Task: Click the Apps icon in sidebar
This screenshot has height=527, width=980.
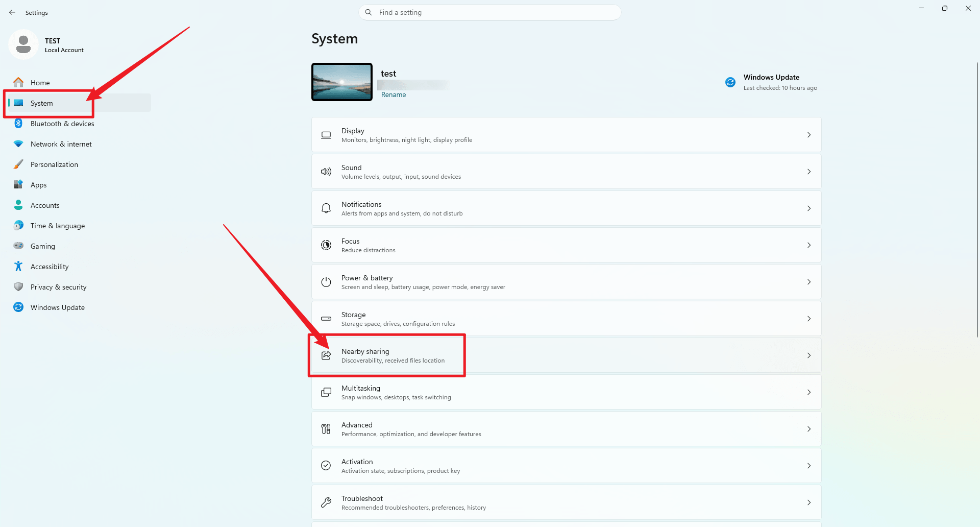Action: pos(18,184)
